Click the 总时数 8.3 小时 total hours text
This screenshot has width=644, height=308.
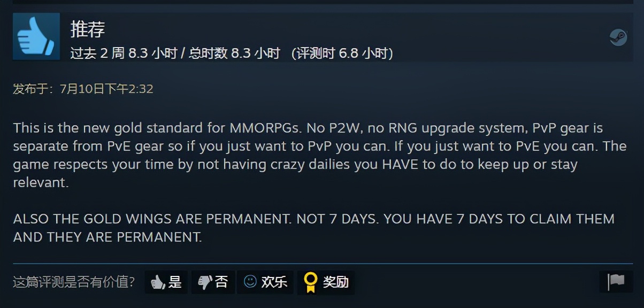coord(234,53)
